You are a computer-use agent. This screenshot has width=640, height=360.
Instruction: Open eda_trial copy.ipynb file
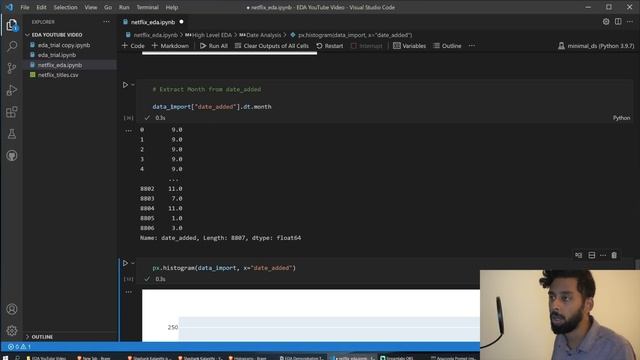tap(64, 45)
